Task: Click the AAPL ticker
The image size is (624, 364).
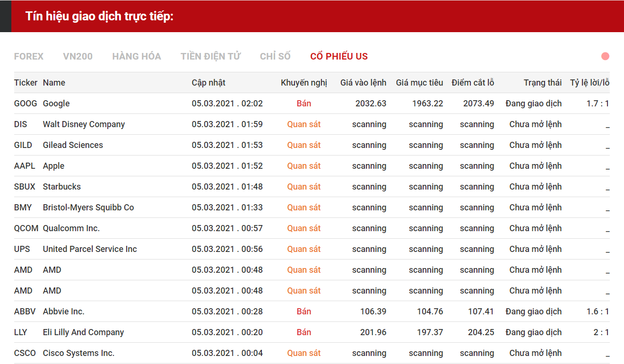Action: [x=25, y=166]
